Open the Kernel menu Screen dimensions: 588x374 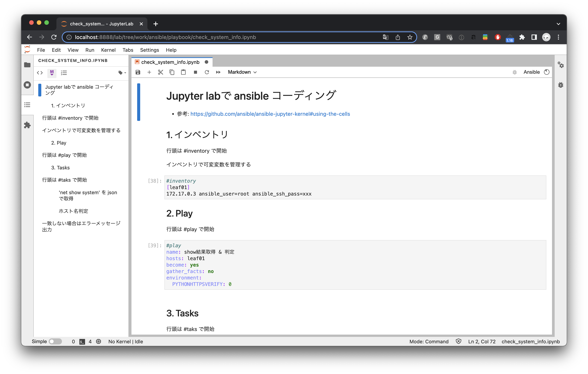(x=108, y=50)
